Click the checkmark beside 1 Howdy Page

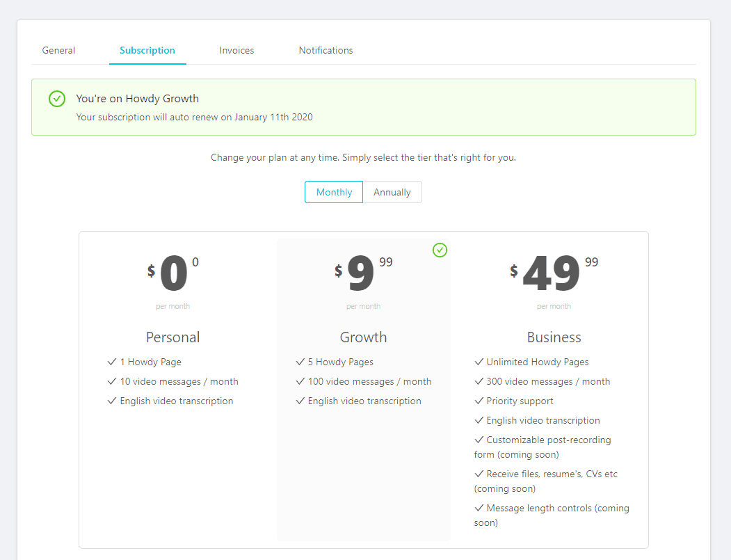pos(112,362)
